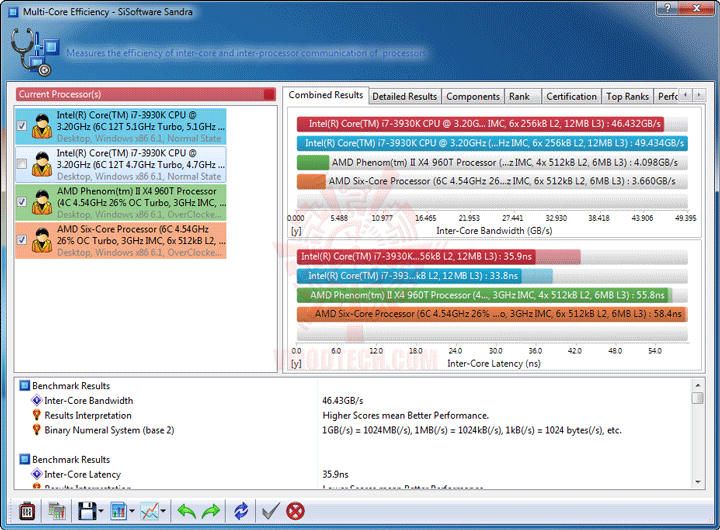Click the avatar icon of the 4.7GHz i7-3930K

pyautogui.click(x=42, y=164)
